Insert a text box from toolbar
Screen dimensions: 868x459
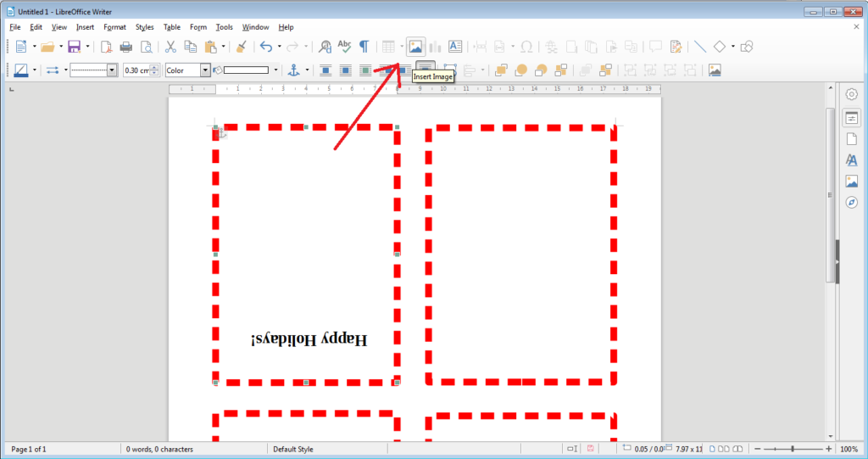pyautogui.click(x=455, y=47)
